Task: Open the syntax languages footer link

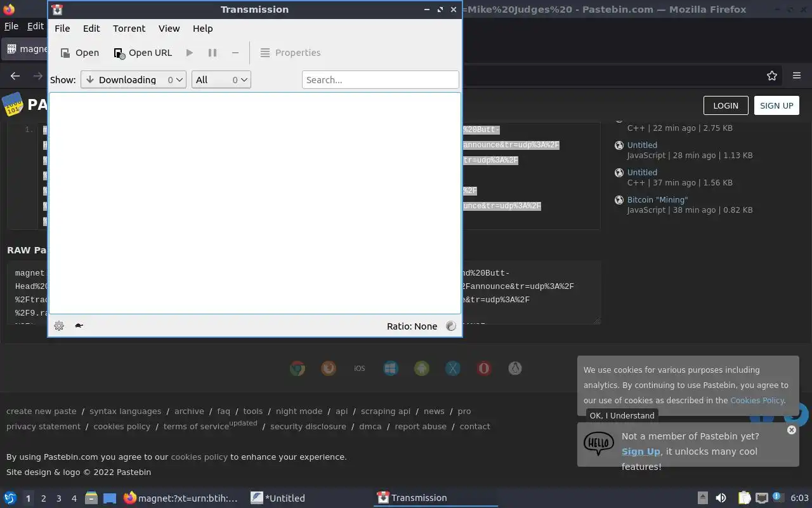Action: pos(125,411)
